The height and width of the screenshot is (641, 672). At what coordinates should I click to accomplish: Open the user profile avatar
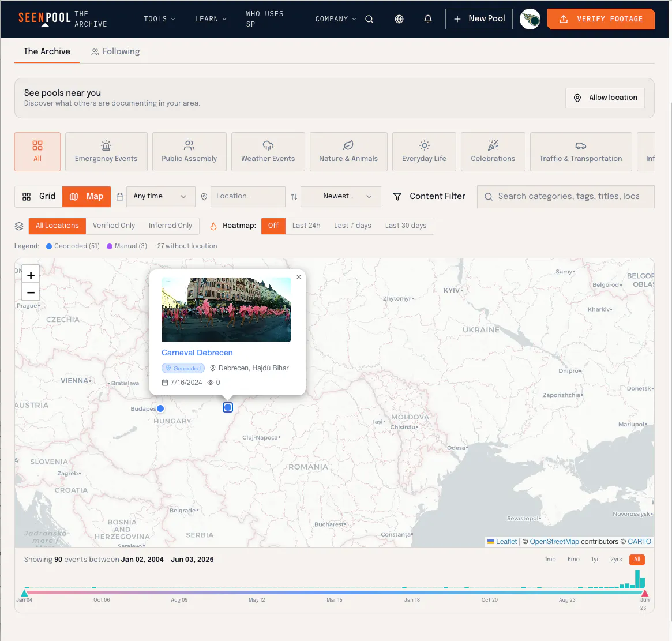pyautogui.click(x=530, y=19)
